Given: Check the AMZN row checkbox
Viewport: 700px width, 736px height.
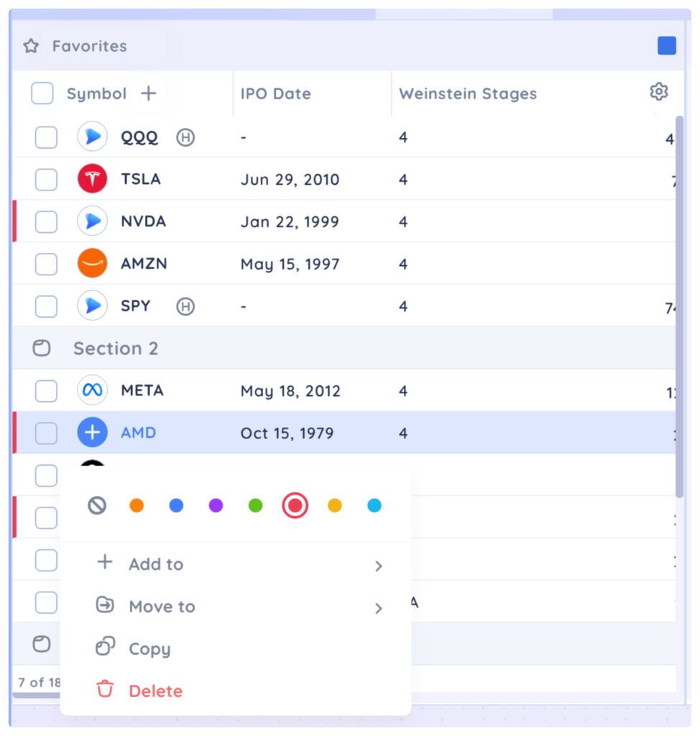Looking at the screenshot, I should (x=46, y=264).
